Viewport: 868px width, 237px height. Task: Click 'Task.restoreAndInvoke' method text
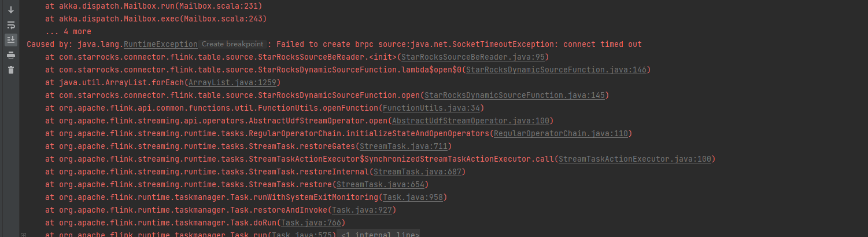(x=279, y=210)
